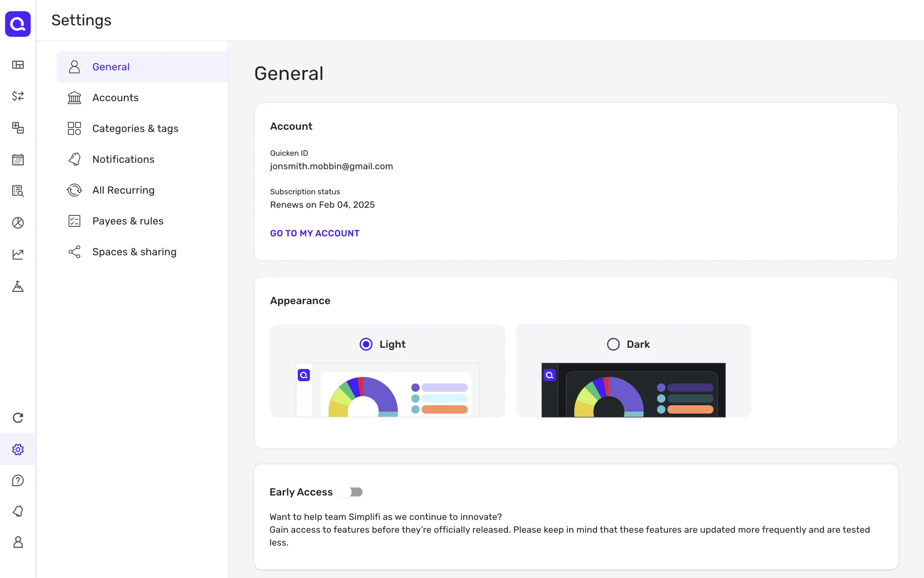This screenshot has height=578, width=924.
Task: Open the help question mark icon
Action: 18,480
